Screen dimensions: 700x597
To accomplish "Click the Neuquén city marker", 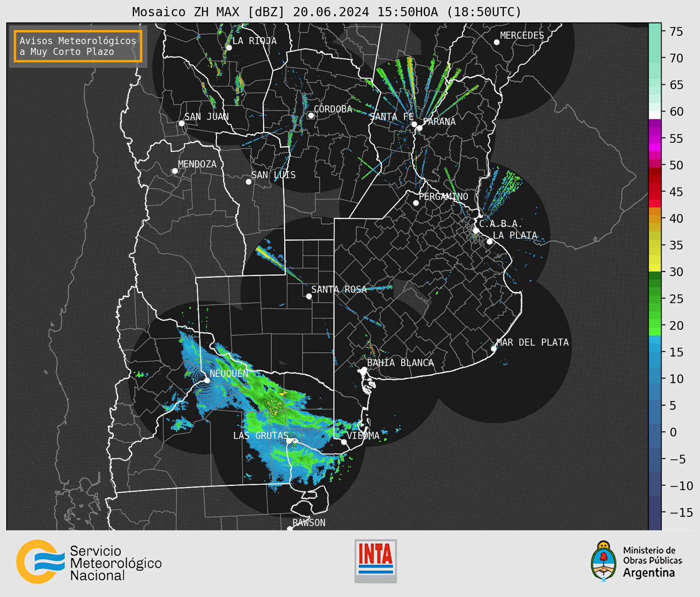I will click(x=207, y=380).
